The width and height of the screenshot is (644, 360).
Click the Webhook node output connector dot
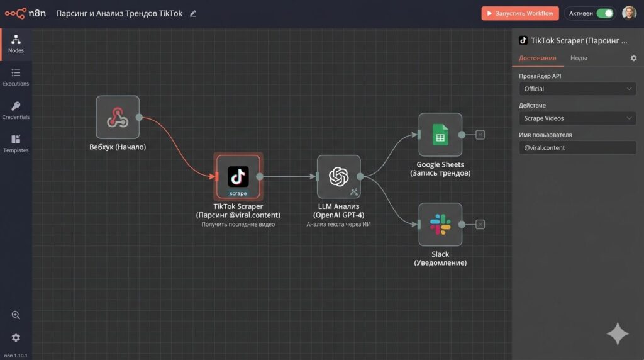click(139, 117)
